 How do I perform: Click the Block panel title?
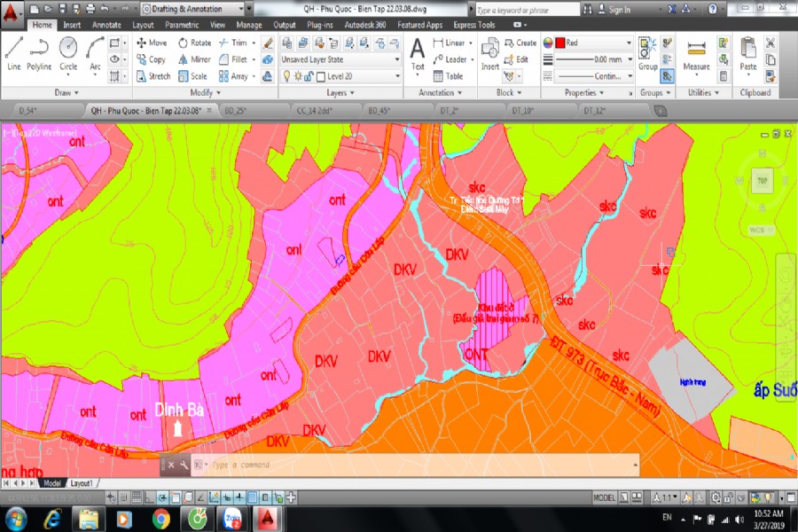[509, 92]
